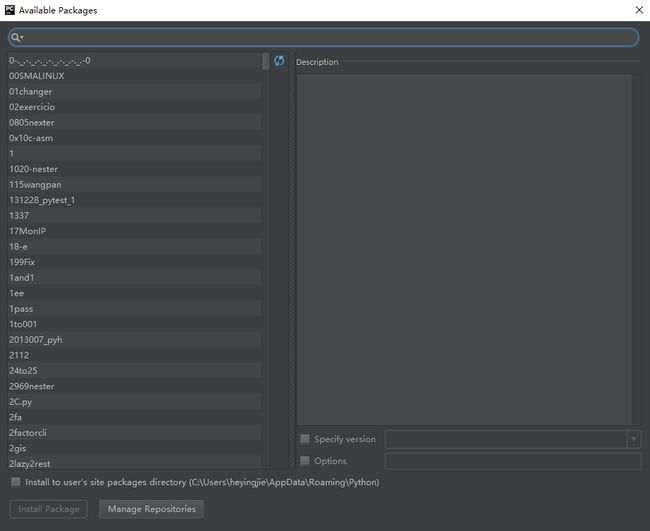Enable the Specify version checkbox

point(305,439)
